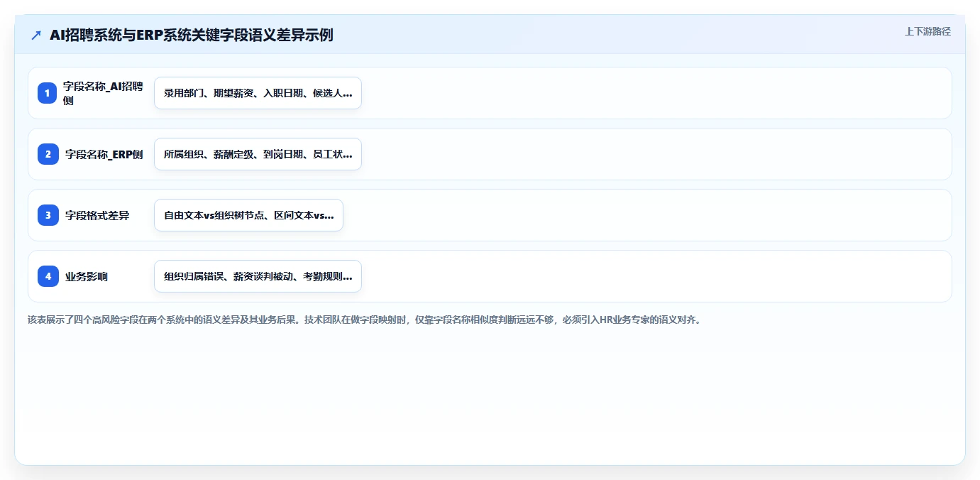Select the number 4 badge

(48, 276)
